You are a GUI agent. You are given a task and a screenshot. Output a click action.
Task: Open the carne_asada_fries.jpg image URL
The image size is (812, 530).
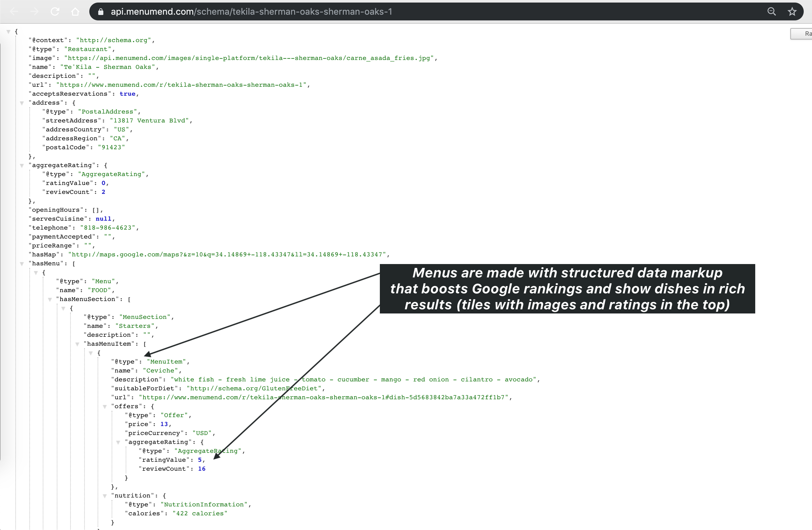pos(249,58)
